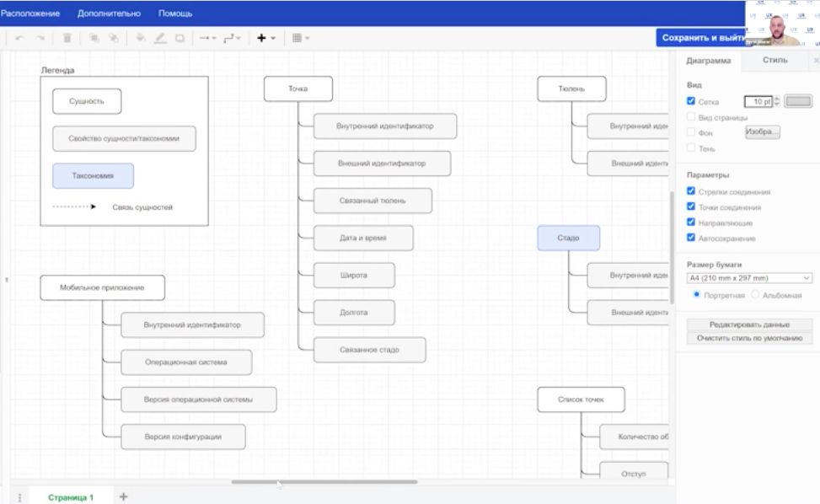Toggle the Направляющие checkbox

tap(691, 223)
